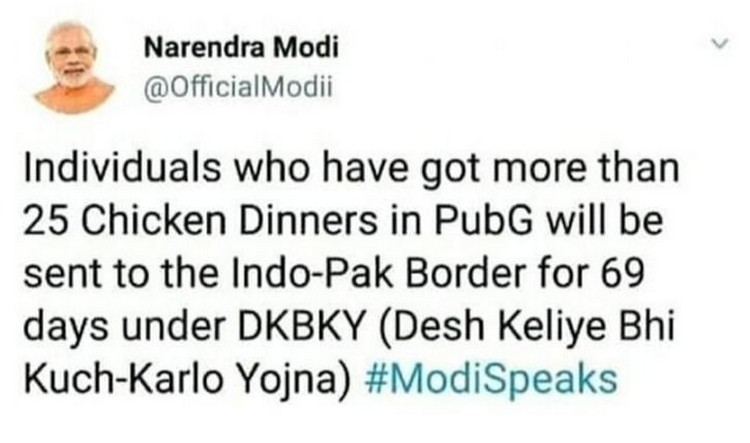This screenshot has width=750, height=443.
Task: Open the tweet options chevron menu
Action: point(719,44)
